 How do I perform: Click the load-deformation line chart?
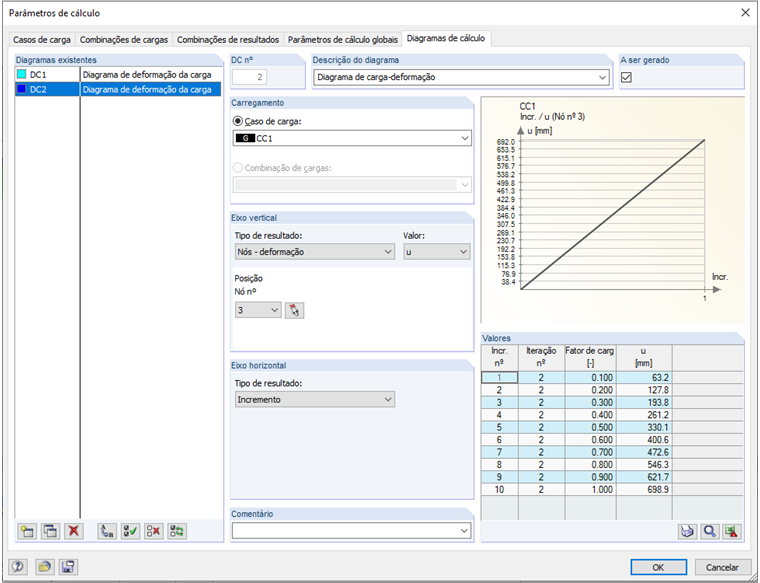tap(613, 215)
